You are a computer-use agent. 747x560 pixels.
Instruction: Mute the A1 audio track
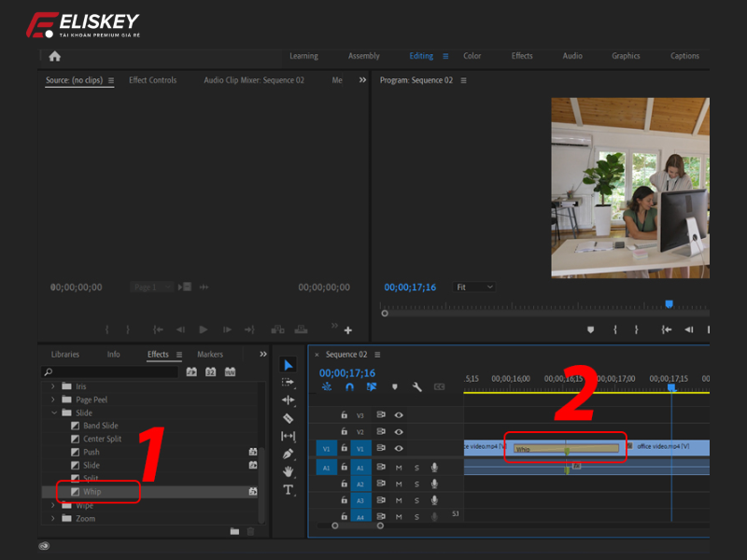click(399, 467)
